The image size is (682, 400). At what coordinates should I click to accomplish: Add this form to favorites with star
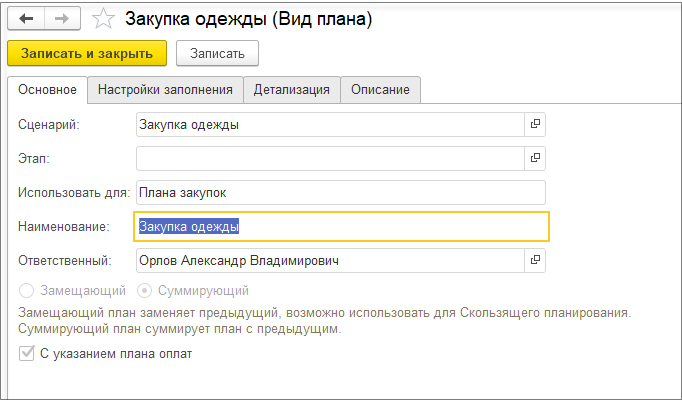tap(102, 18)
